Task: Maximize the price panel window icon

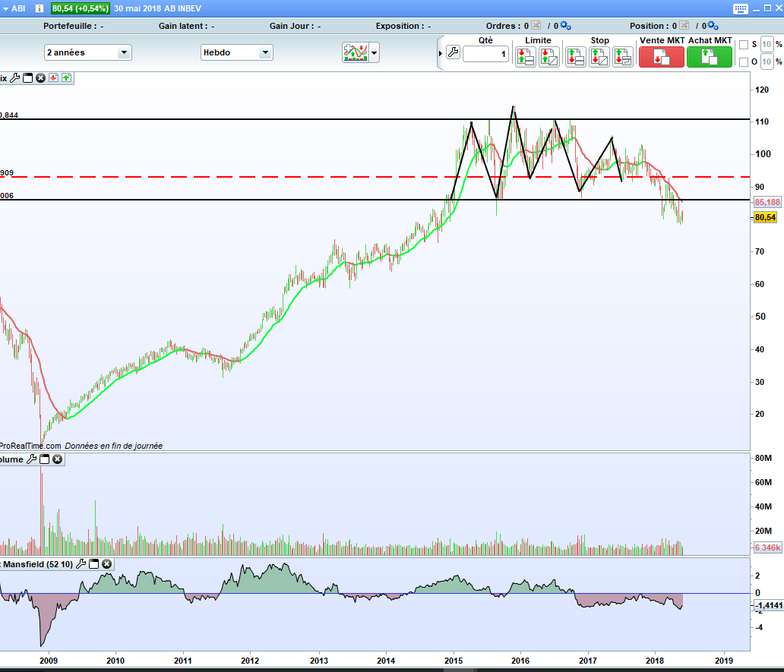Action: pyautogui.click(x=28, y=78)
